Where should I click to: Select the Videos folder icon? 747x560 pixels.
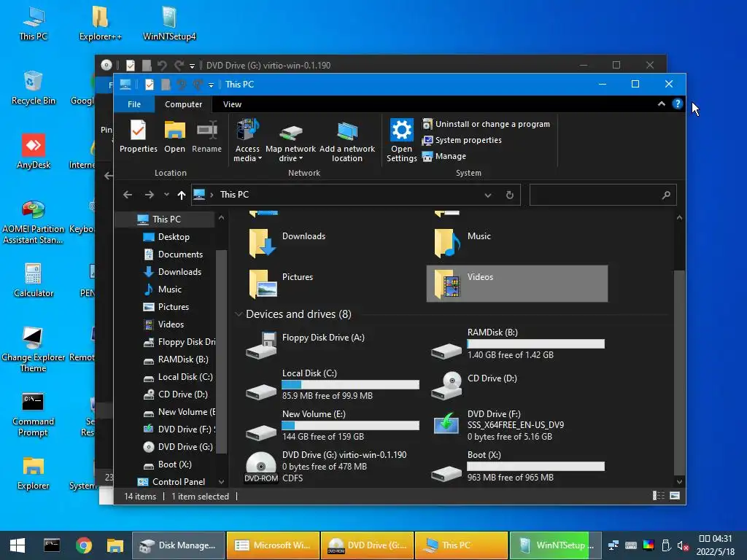[447, 284]
